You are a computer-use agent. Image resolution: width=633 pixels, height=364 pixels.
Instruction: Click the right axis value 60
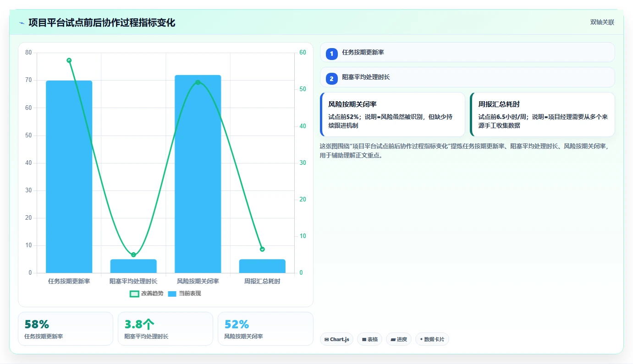coord(303,53)
